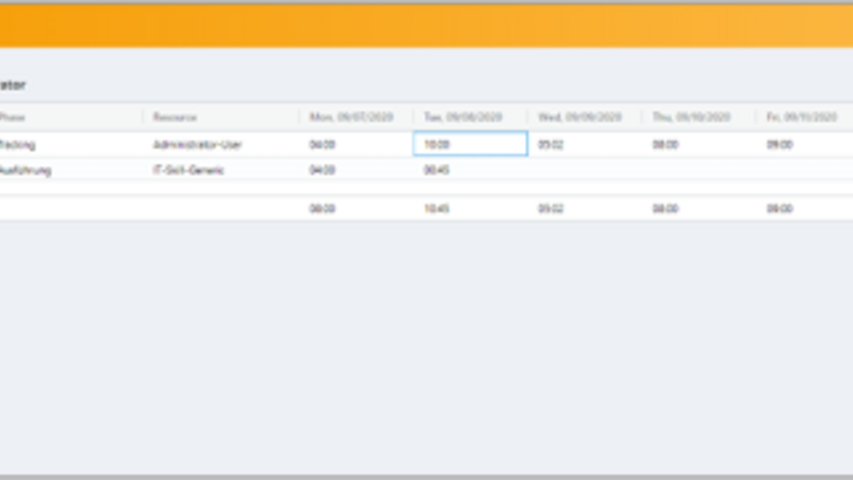The height and width of the screenshot is (480, 853).
Task: Select the Tracking phase row cell
Action: [x=18, y=145]
